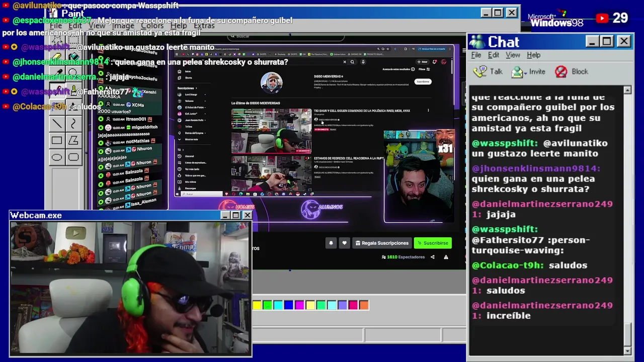Select the Rounded Rectangle tool in Paint
Screen dimensions: 644x362
tap(73, 158)
